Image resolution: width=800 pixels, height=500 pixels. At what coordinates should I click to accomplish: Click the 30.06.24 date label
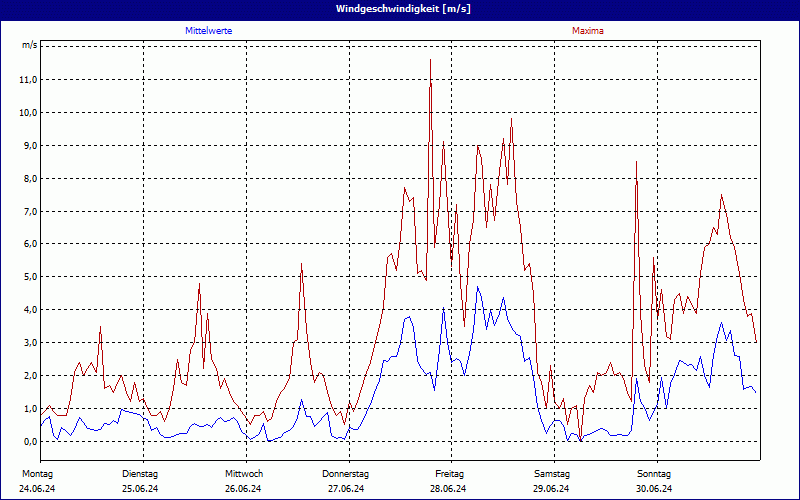pyautogui.click(x=654, y=489)
